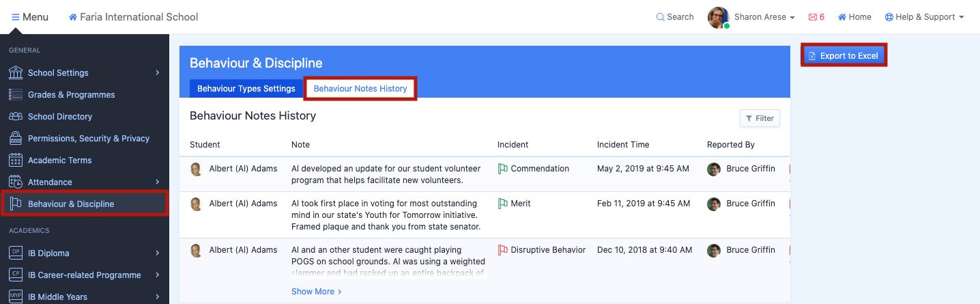The width and height of the screenshot is (980, 304).
Task: Click the green Commendation flag icon
Action: coord(503,169)
